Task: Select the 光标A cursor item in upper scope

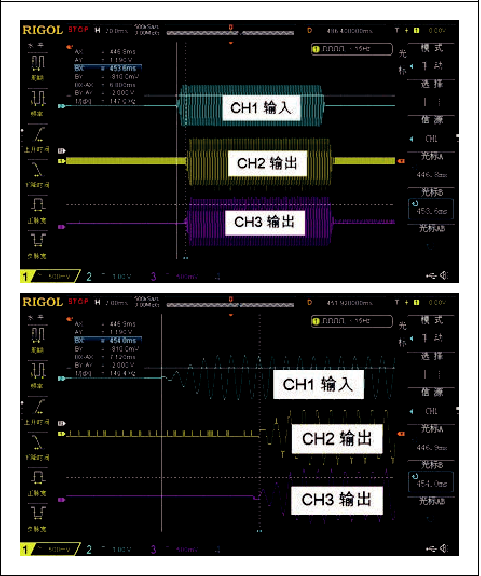Action: [431, 165]
